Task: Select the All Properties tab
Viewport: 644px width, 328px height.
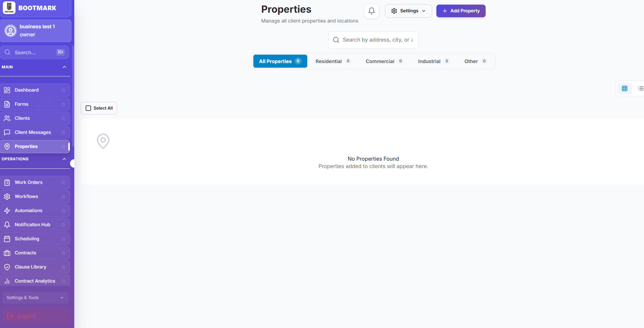Action: point(280,61)
